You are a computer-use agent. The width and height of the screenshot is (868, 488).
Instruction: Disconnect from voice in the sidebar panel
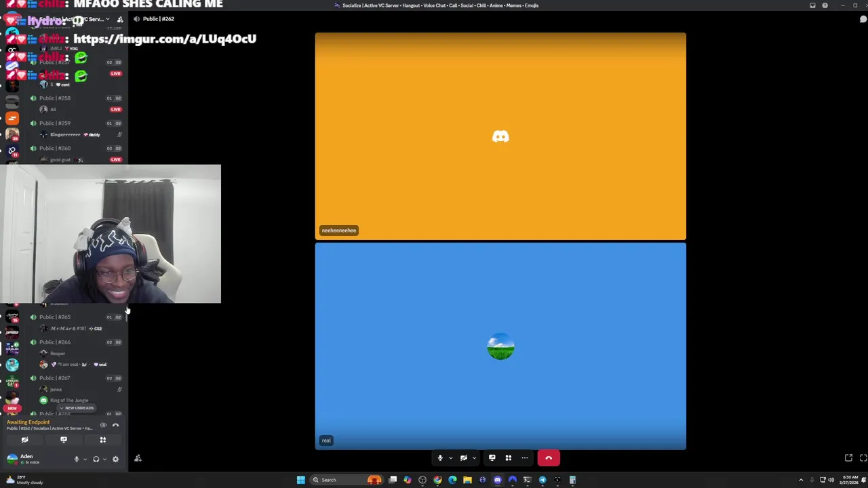(x=115, y=426)
